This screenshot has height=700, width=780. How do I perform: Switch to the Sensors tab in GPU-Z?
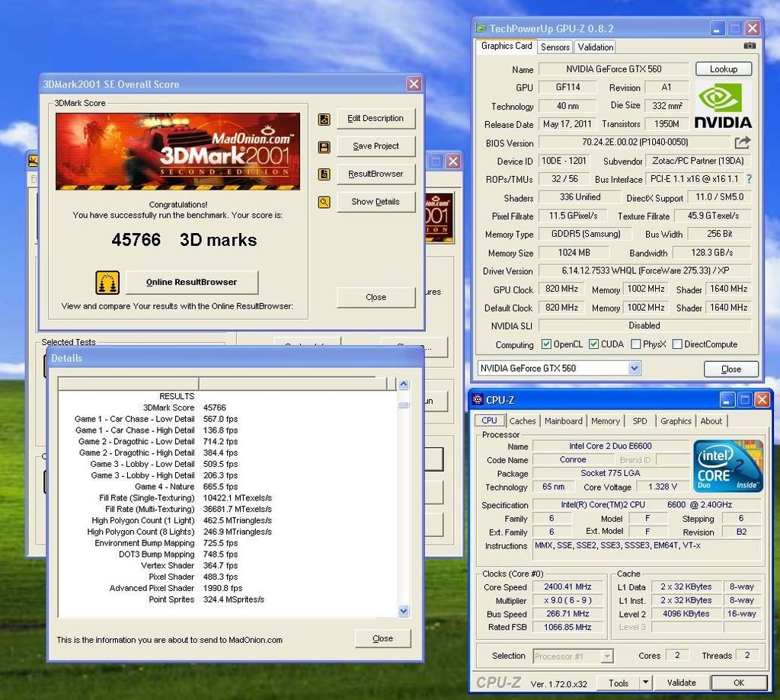555,47
